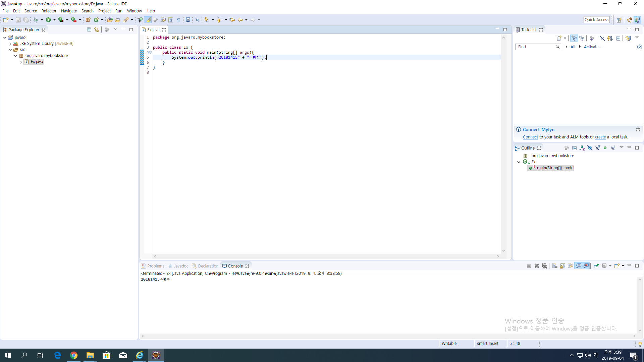Click the Run with Coverage icon
This screenshot has height=362, width=644.
(61, 20)
